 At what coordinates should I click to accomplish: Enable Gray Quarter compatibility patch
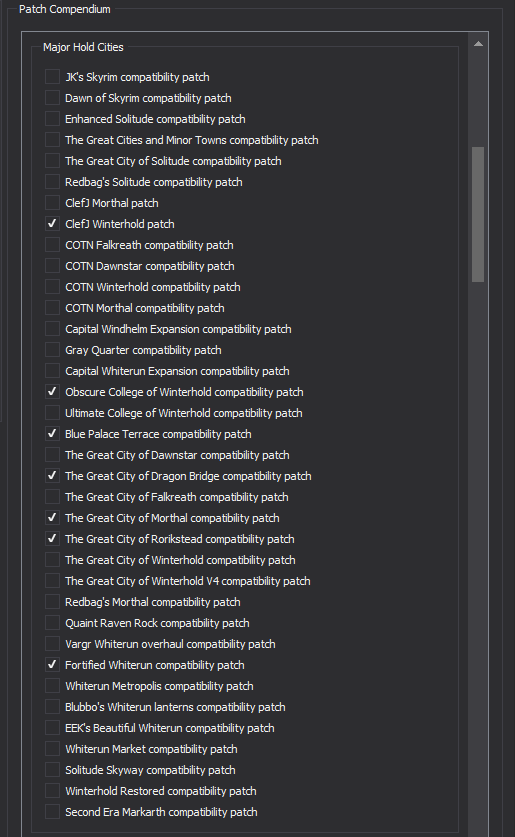point(52,350)
